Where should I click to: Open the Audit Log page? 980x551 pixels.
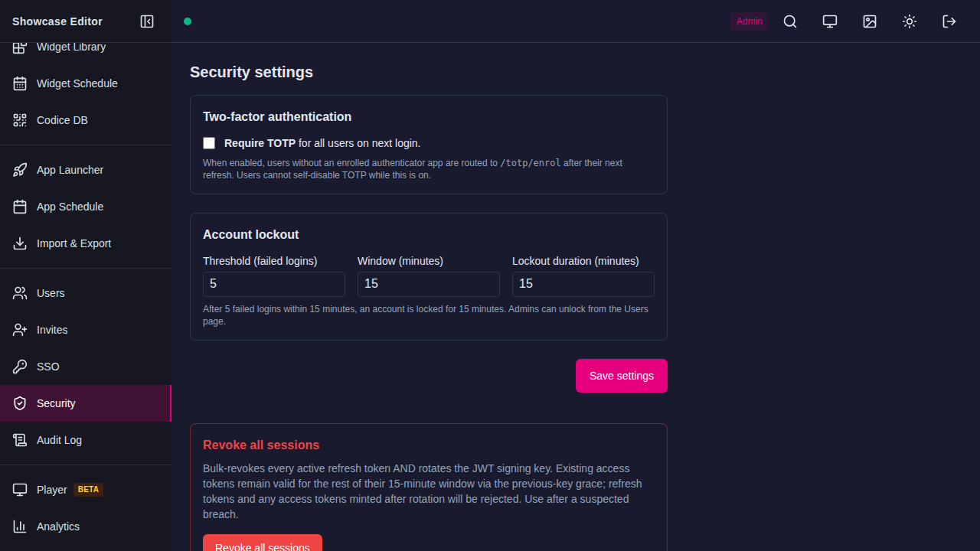click(x=86, y=440)
